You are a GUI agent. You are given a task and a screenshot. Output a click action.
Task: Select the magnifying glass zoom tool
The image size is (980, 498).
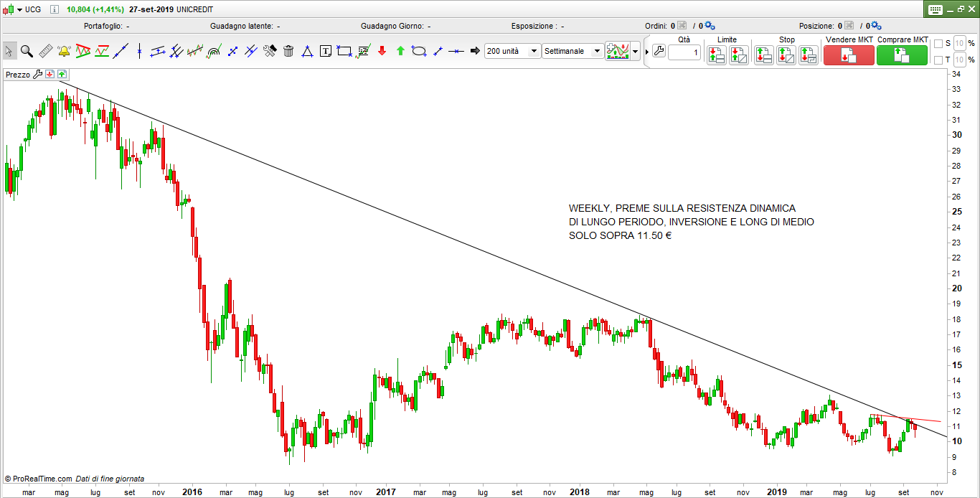[x=27, y=51]
